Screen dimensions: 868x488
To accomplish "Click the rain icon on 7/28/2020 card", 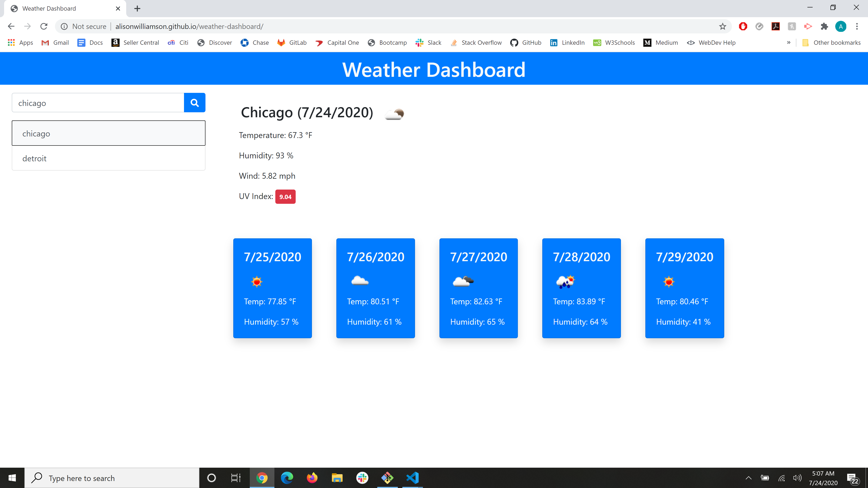I will tap(565, 282).
